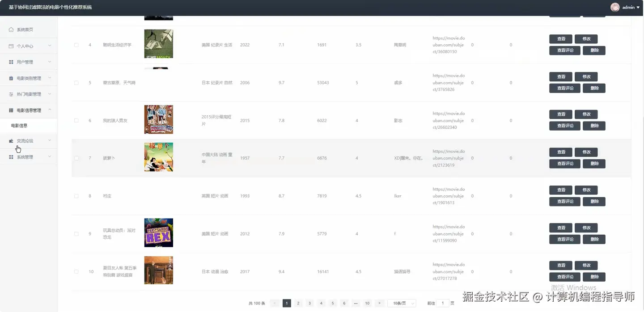Image resolution: width=644 pixels, height=312 pixels.
Task: Click 查看 button for 聪明生活经济学
Action: click(x=561, y=39)
